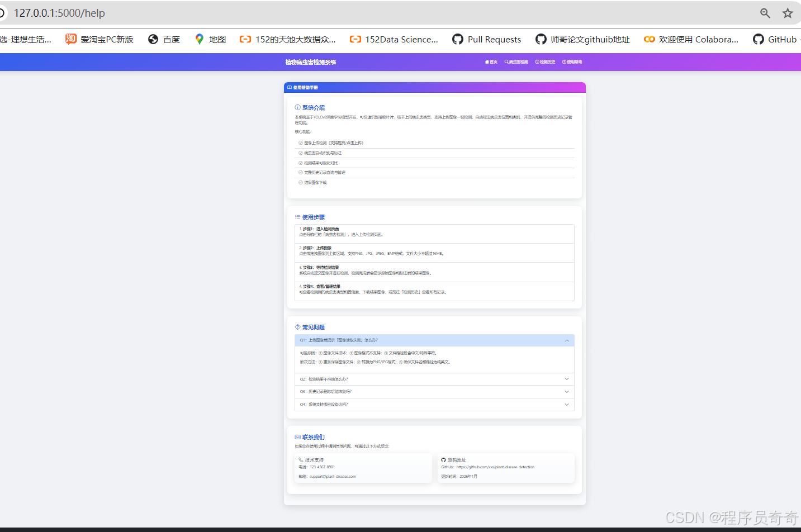Open the GitHub plant-disease-detection repository URL
The width and height of the screenshot is (801, 532).
495,467
